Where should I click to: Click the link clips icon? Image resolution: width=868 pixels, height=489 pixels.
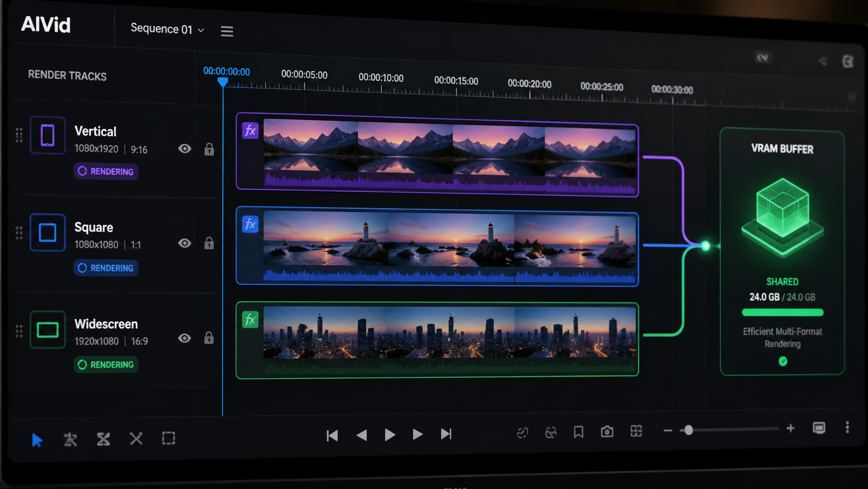pyautogui.click(x=523, y=432)
